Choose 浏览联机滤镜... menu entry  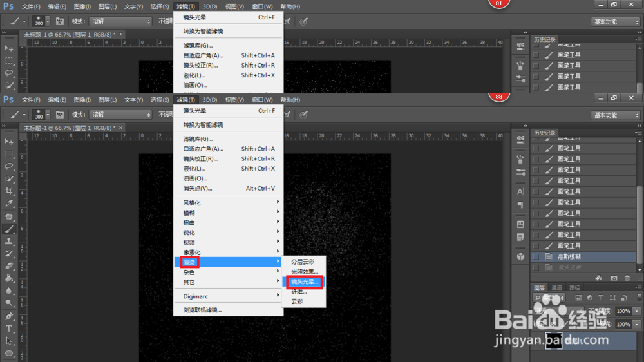229,310
